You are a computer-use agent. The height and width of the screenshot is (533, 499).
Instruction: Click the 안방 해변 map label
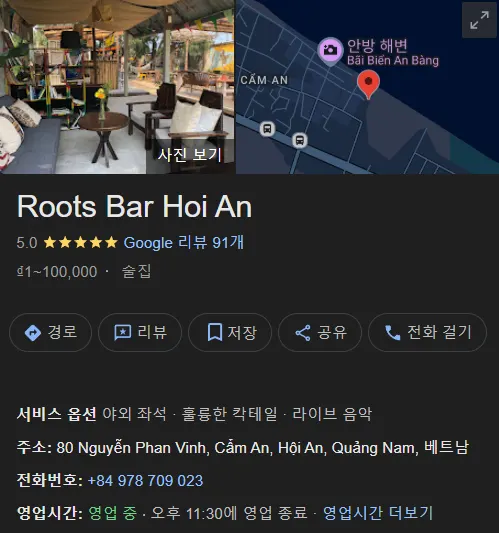coord(377,46)
